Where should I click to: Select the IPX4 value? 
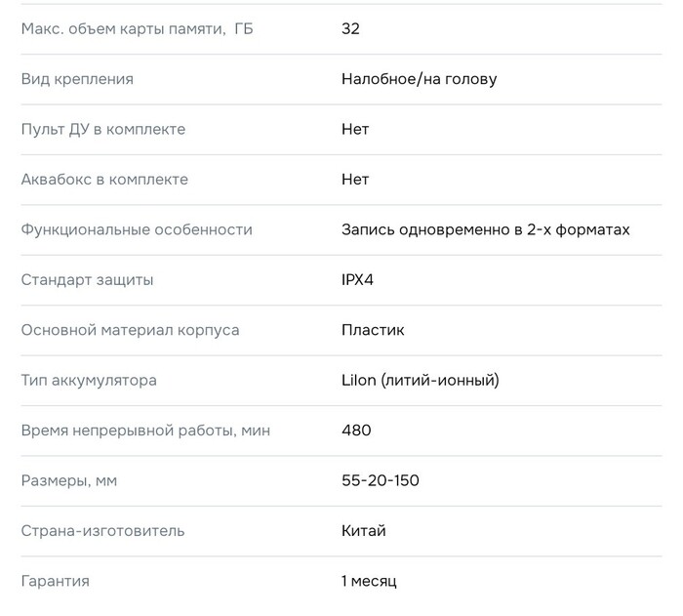point(357,279)
